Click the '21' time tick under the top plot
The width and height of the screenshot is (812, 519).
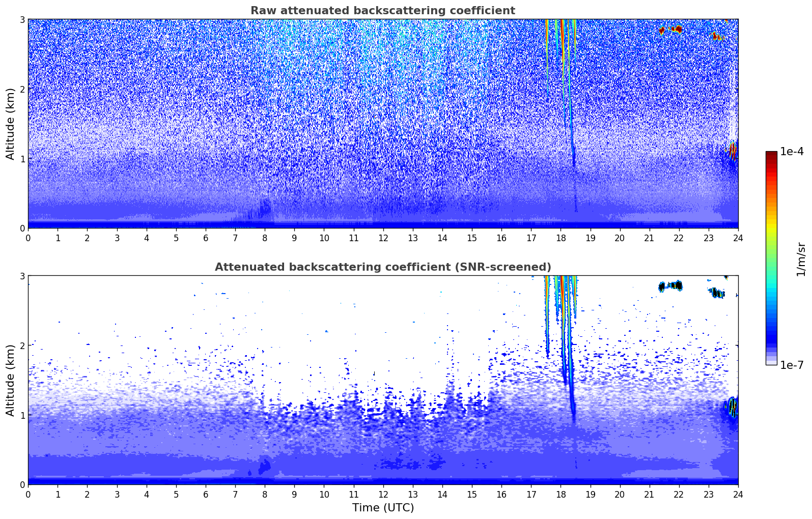click(x=649, y=238)
